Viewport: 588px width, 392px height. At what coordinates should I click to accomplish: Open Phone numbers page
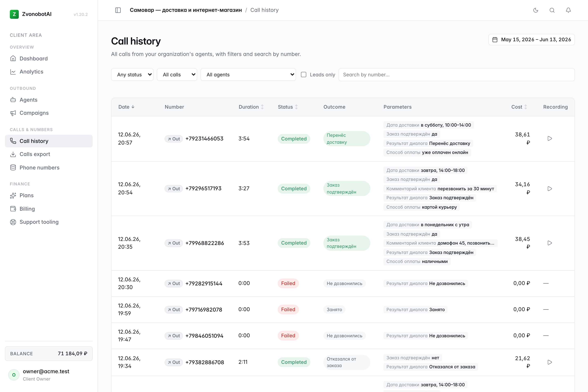(49, 167)
